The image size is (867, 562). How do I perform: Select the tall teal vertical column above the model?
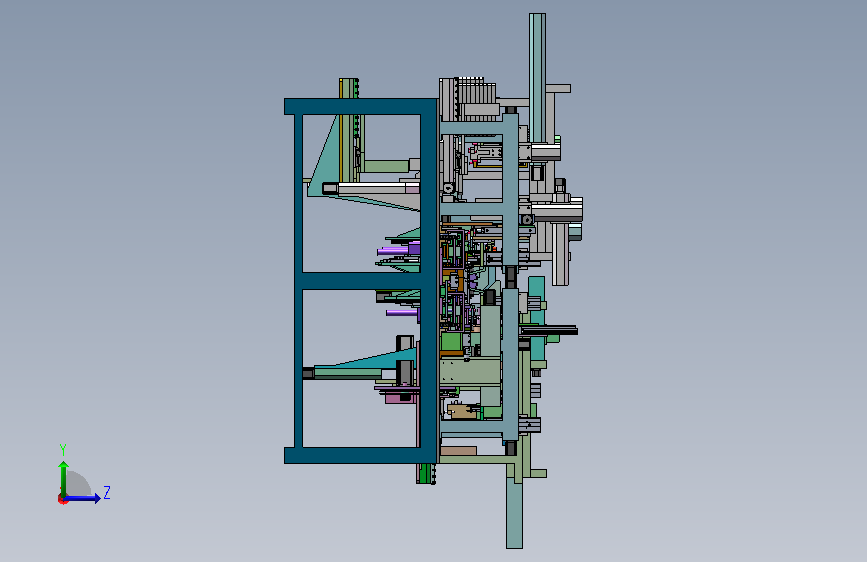coord(537,77)
